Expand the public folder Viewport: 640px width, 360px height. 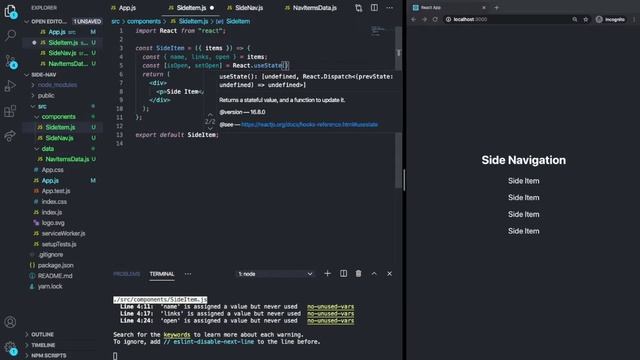click(x=46, y=96)
